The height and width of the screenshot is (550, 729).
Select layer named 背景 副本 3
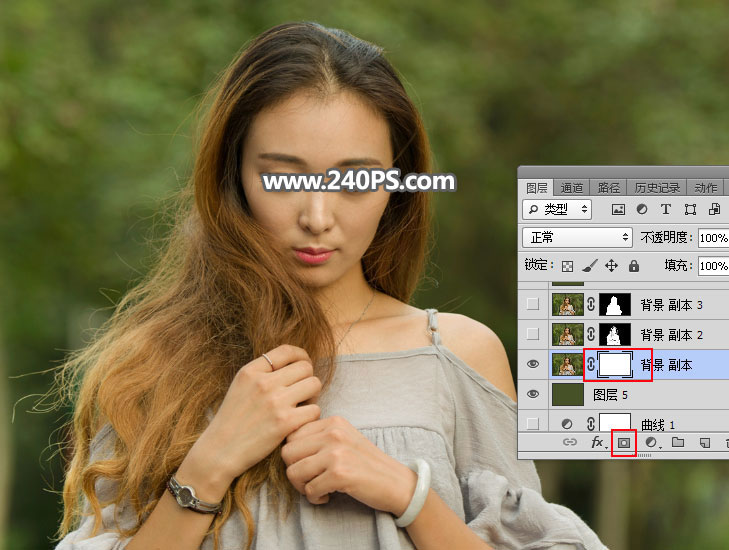pos(671,305)
